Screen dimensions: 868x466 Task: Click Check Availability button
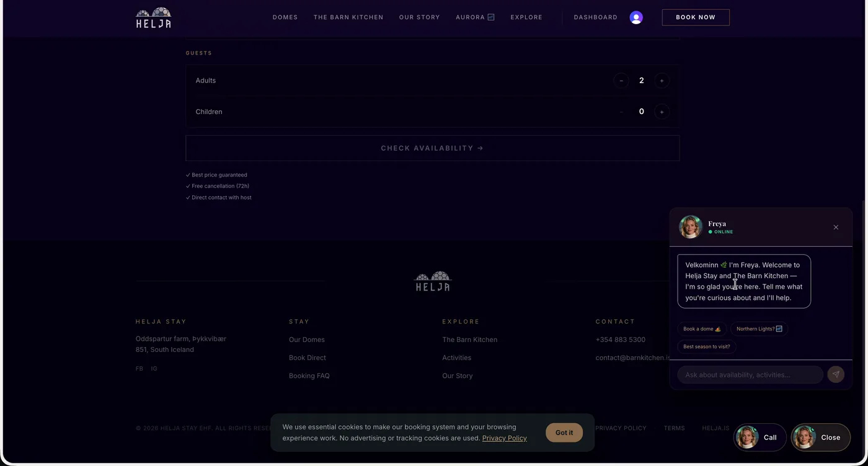433,148
